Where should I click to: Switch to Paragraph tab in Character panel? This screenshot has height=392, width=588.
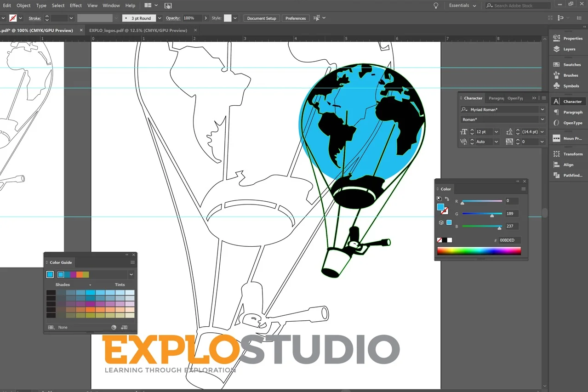(496, 98)
